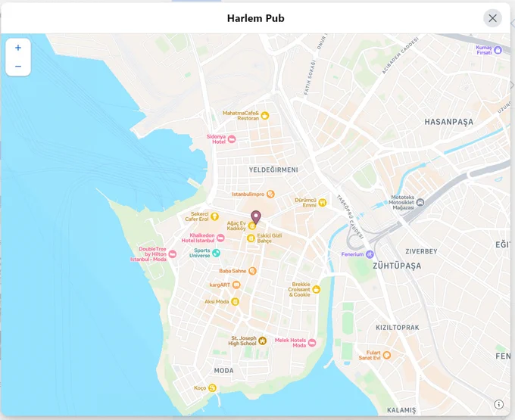Select Mototeks Motosiklet Mağazası marker icon
The width and height of the screenshot is (515, 420).
click(x=420, y=203)
